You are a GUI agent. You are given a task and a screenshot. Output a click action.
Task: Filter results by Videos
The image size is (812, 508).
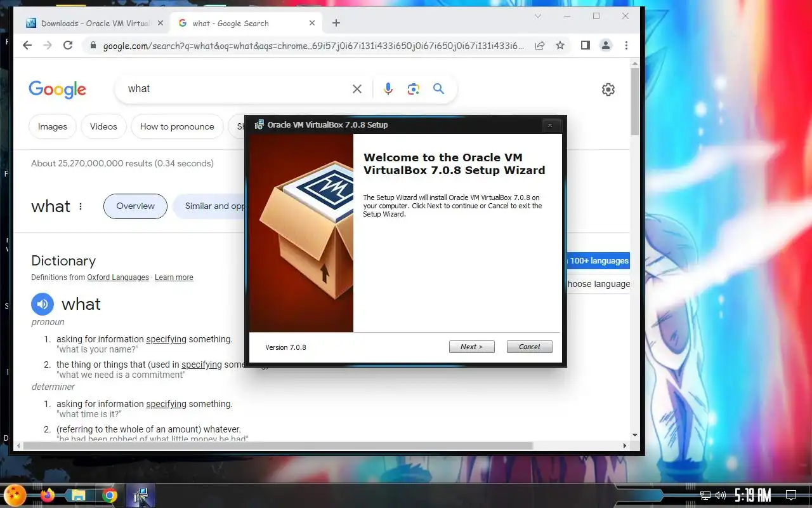coord(103,126)
